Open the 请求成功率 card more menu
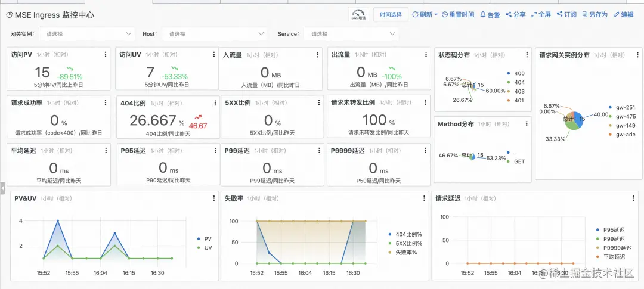 click(105, 102)
